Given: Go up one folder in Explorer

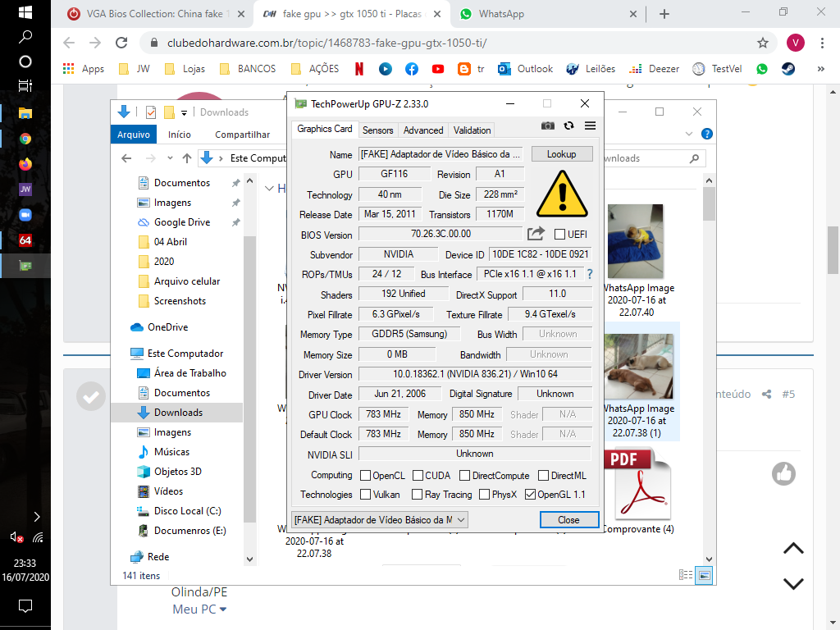Looking at the screenshot, I should click(x=187, y=158).
